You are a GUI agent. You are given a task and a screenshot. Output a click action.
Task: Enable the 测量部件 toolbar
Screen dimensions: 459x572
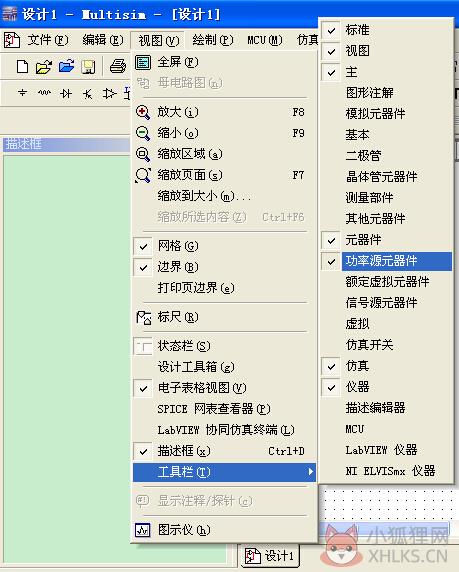pyautogui.click(x=386, y=198)
